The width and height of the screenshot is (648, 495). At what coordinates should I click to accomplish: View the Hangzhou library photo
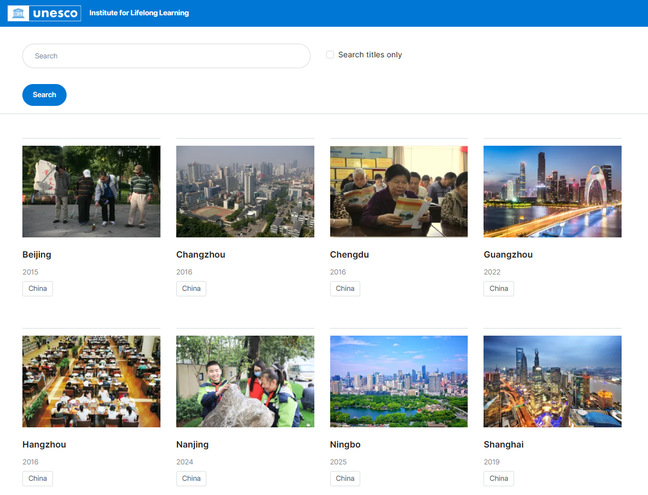[x=91, y=381]
